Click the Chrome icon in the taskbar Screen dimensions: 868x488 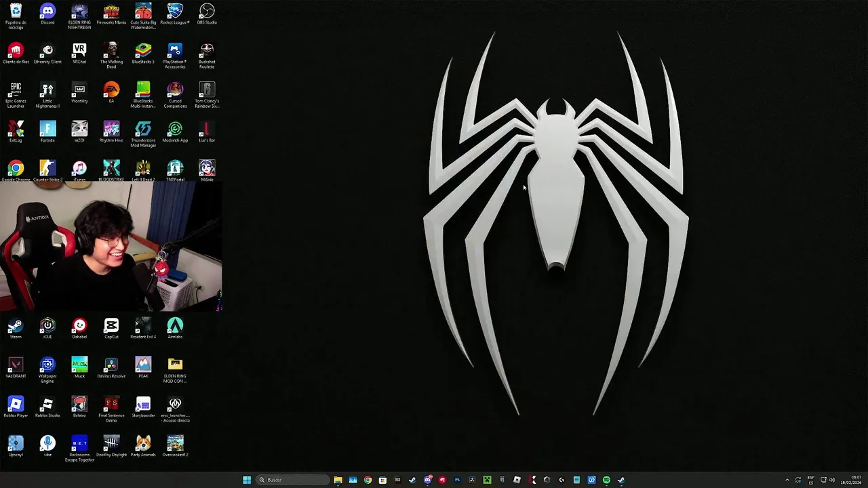click(368, 480)
